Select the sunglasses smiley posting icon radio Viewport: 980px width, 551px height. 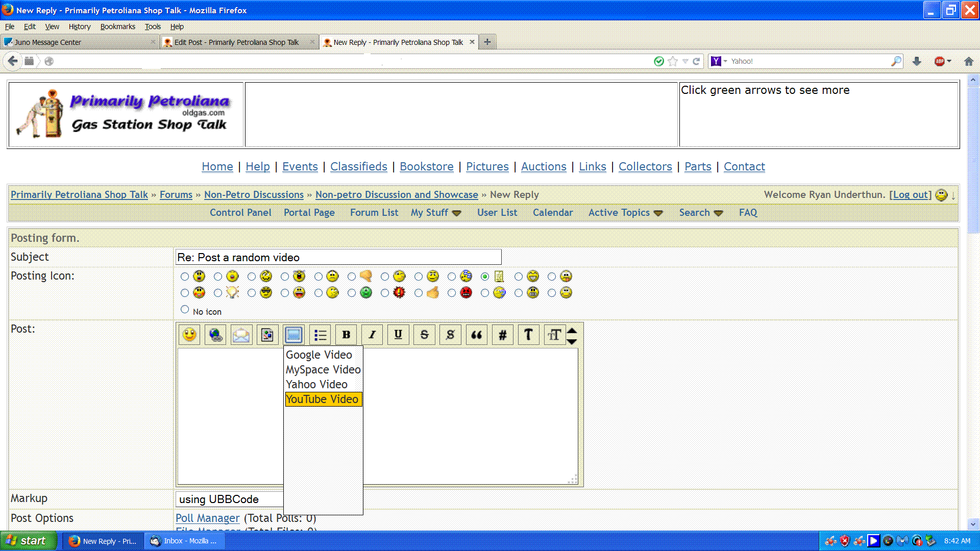point(252,293)
